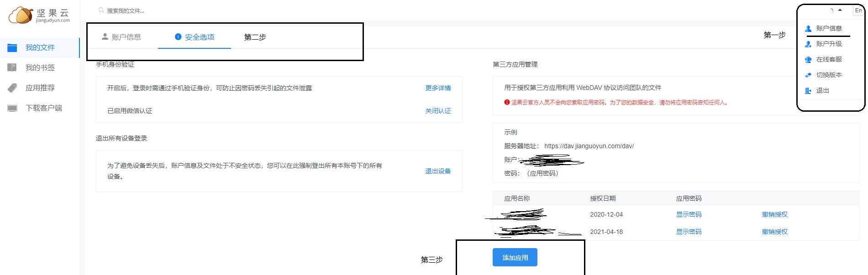Open 下载客户端 in the sidebar
This screenshot has width=868, height=275.
click(x=40, y=108)
